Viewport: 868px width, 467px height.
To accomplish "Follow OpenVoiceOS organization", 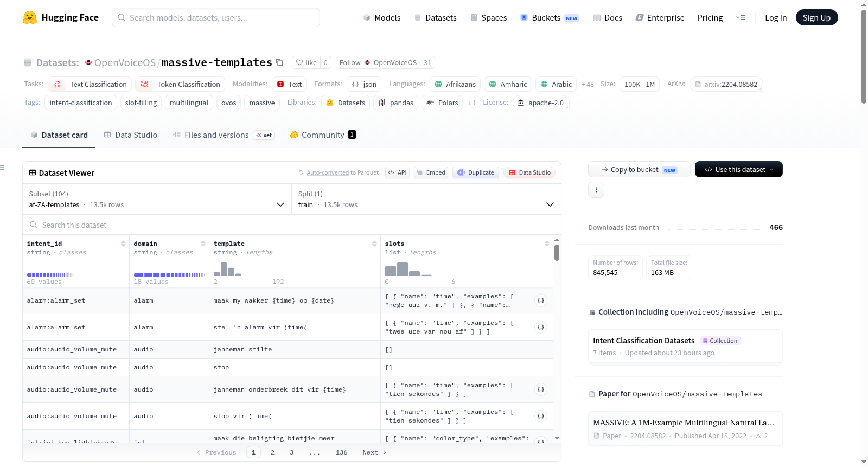I will pos(378,62).
